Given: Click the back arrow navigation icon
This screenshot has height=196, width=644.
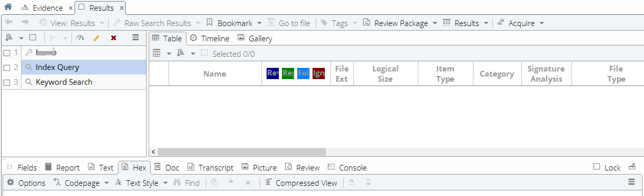Looking at the screenshot, I should pos(9,22).
